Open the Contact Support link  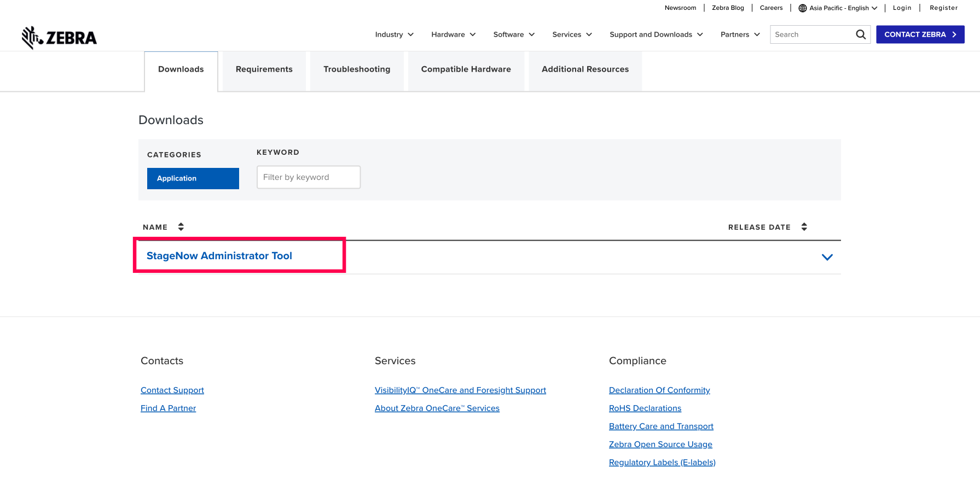(x=172, y=390)
